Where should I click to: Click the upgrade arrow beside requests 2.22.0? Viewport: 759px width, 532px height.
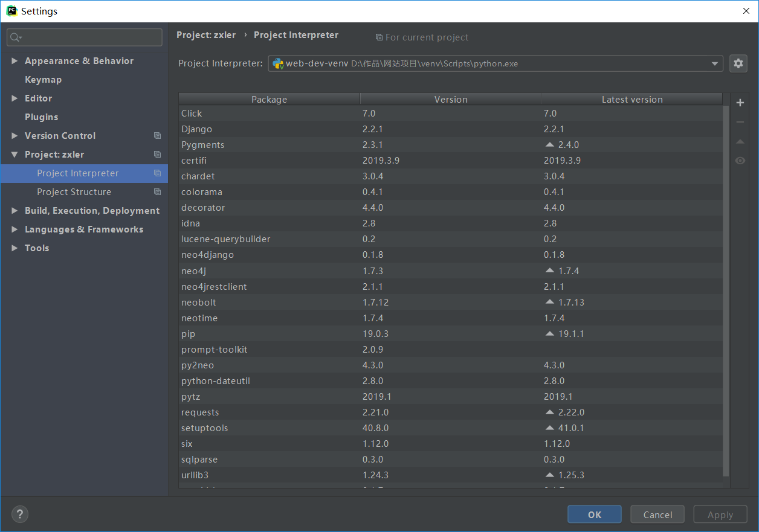tap(549, 412)
